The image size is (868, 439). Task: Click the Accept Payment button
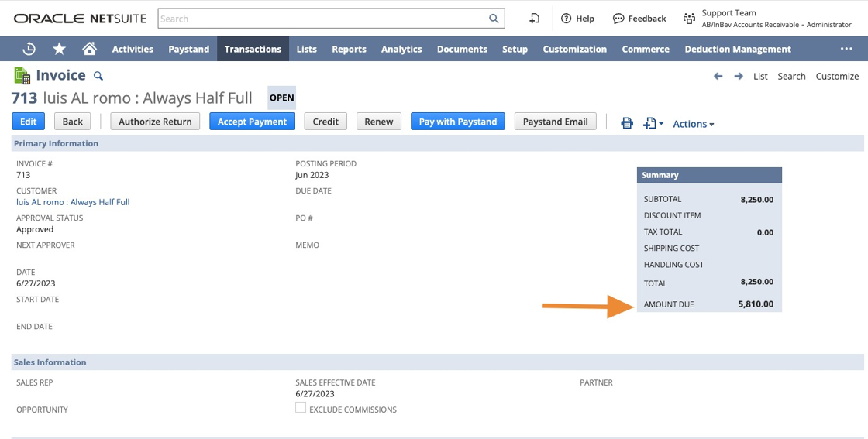252,122
